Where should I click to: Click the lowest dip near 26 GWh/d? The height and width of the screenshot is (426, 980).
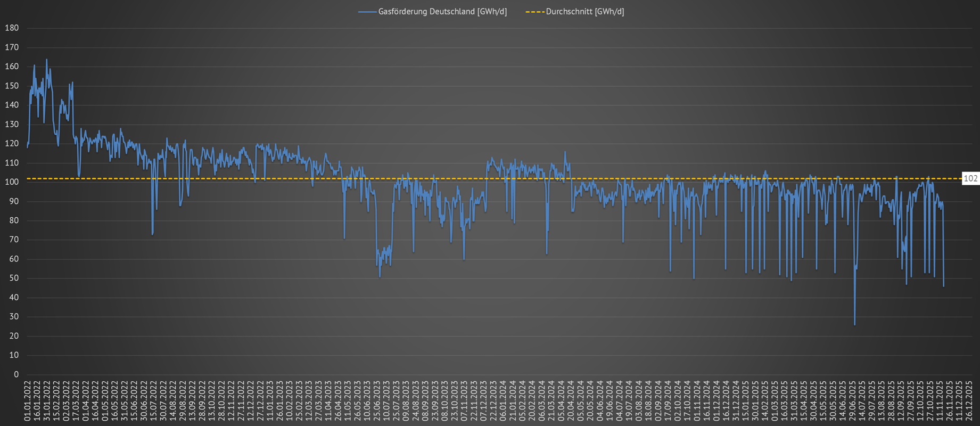click(854, 324)
